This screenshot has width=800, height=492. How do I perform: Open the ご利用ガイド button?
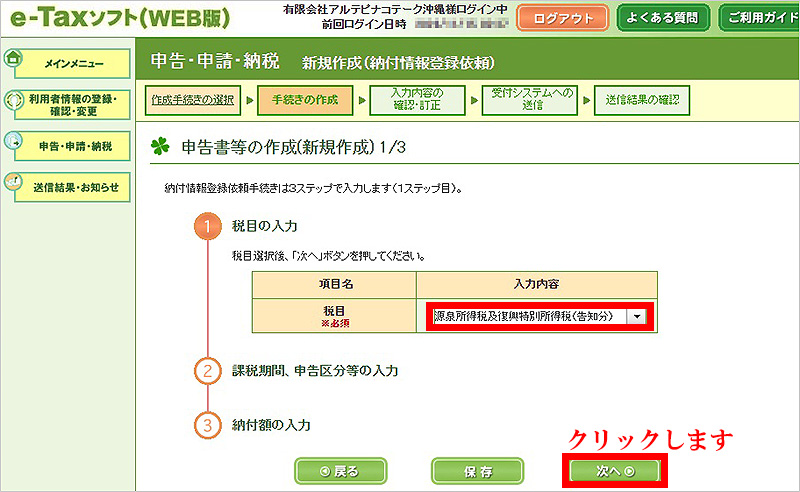[x=759, y=18]
